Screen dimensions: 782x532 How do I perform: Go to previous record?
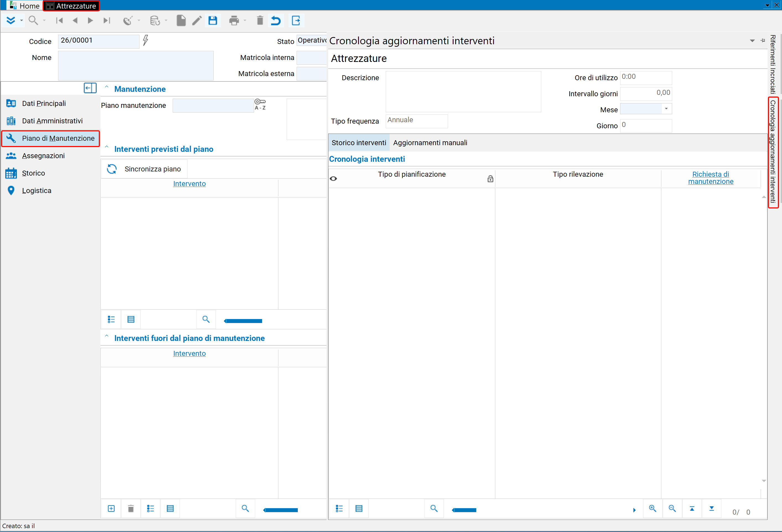point(75,20)
